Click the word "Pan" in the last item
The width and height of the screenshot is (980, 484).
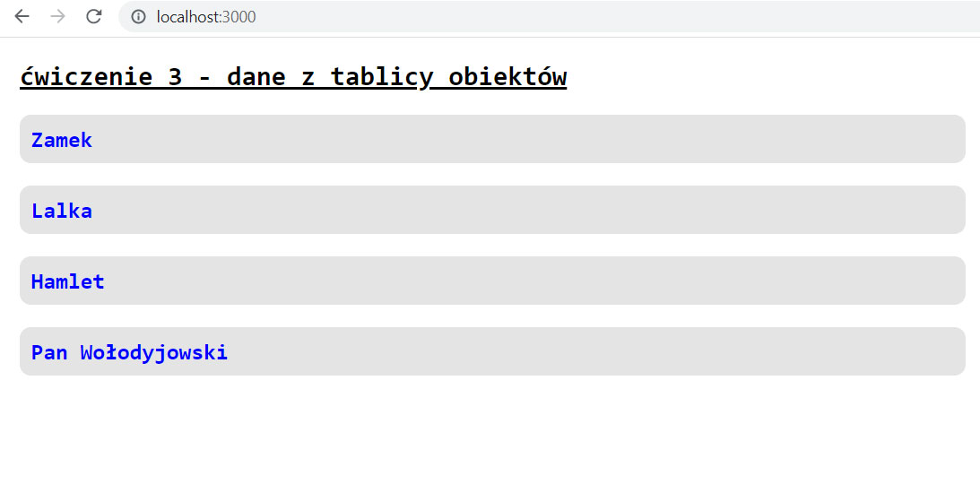pos(49,352)
